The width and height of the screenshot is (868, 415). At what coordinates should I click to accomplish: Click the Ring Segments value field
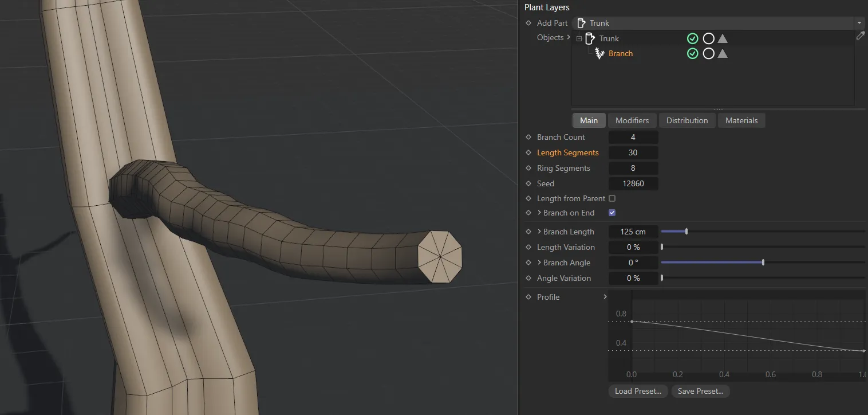coord(633,168)
